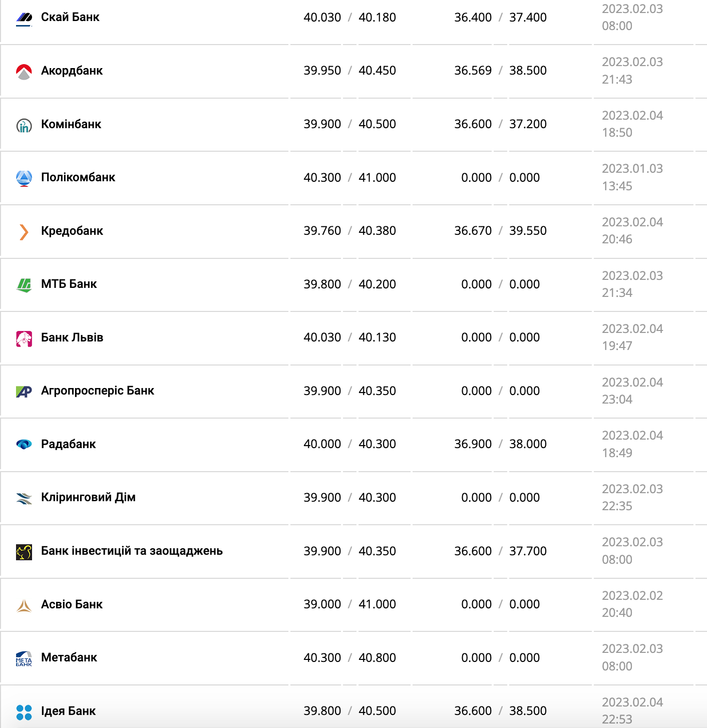707x728 pixels.
Task: Click the Банк інвестицій та заощаджень logo
Action: (24, 552)
